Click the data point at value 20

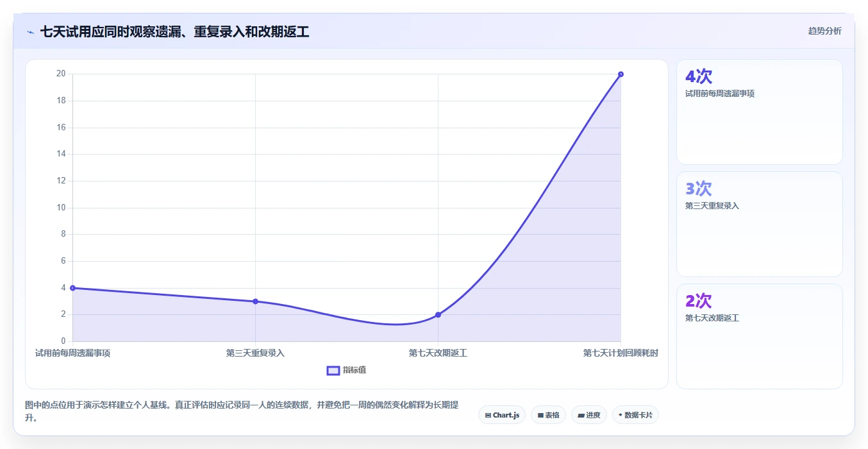tap(621, 74)
